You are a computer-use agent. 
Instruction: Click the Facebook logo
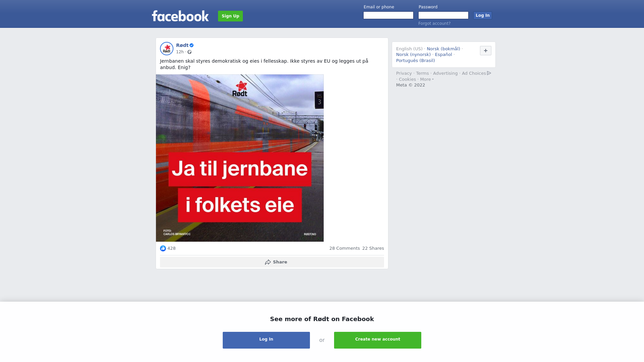pyautogui.click(x=180, y=16)
